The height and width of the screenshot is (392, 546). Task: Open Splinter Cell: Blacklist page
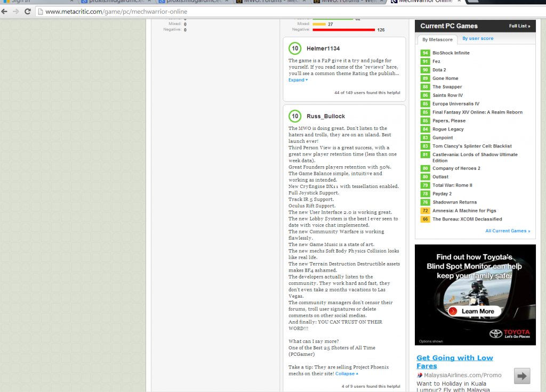tap(472, 146)
